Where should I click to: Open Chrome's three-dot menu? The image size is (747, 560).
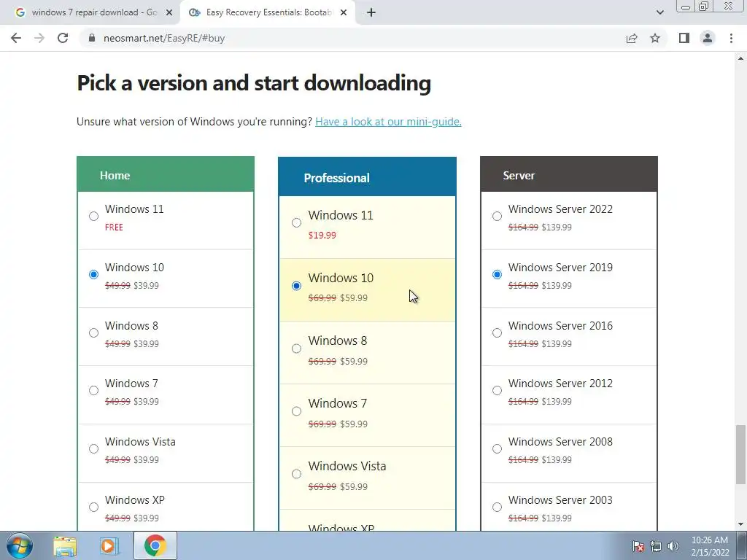[731, 38]
